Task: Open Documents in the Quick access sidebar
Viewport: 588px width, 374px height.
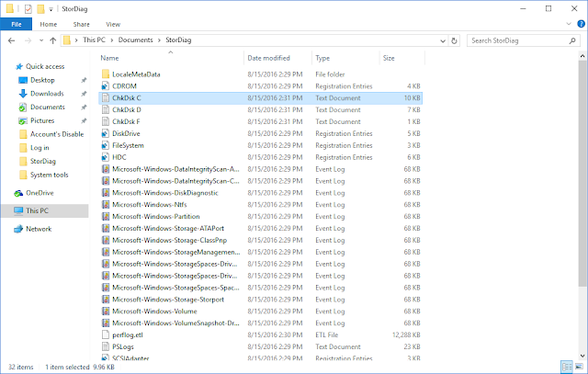Action: point(48,107)
